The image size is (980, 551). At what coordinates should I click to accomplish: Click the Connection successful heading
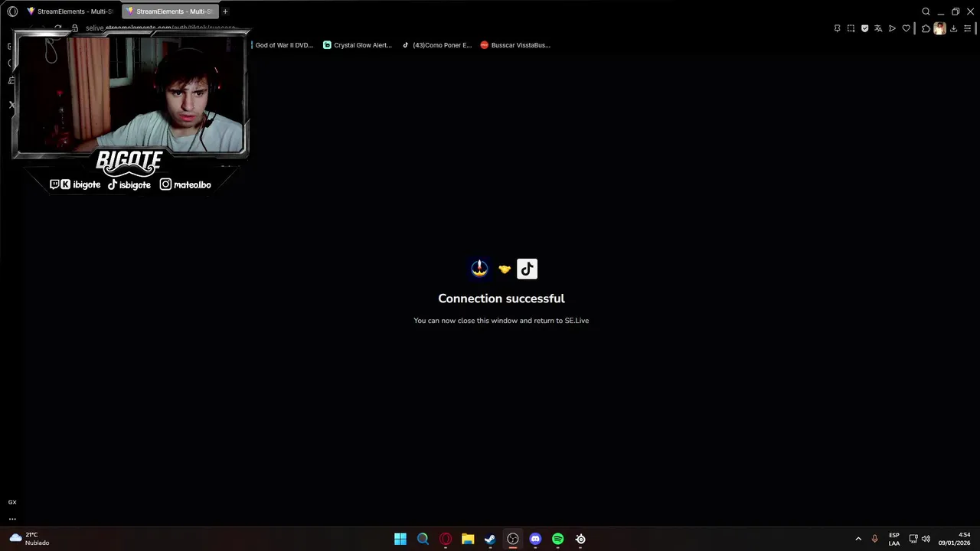click(501, 298)
